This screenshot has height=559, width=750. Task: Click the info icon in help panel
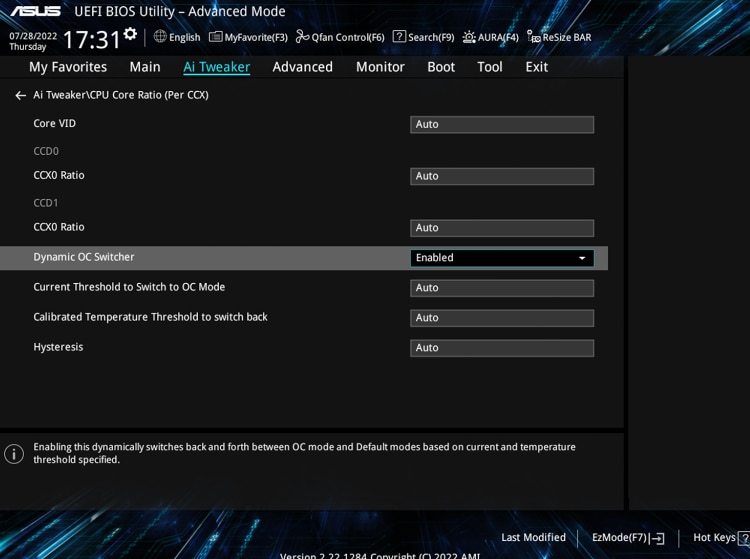point(14,454)
